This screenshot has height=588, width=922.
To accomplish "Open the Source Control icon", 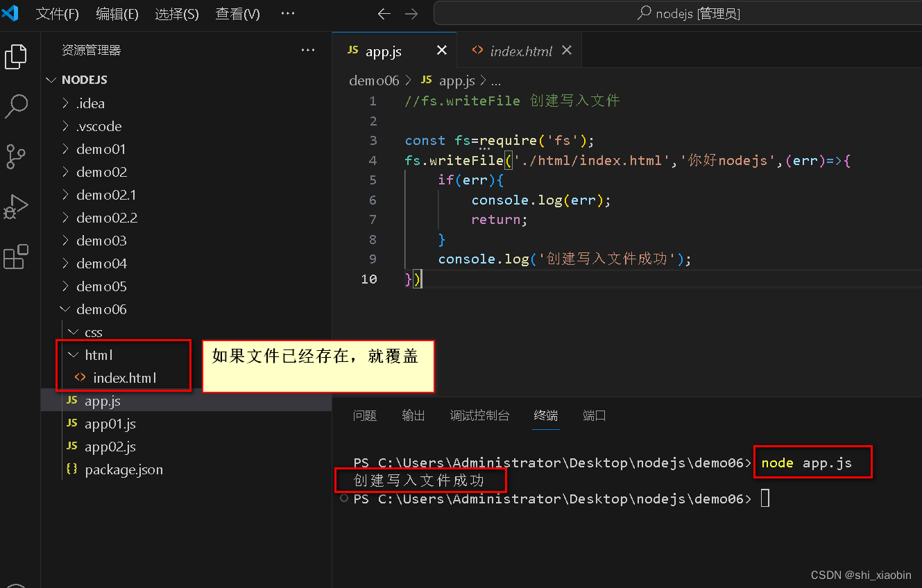I will [16, 157].
